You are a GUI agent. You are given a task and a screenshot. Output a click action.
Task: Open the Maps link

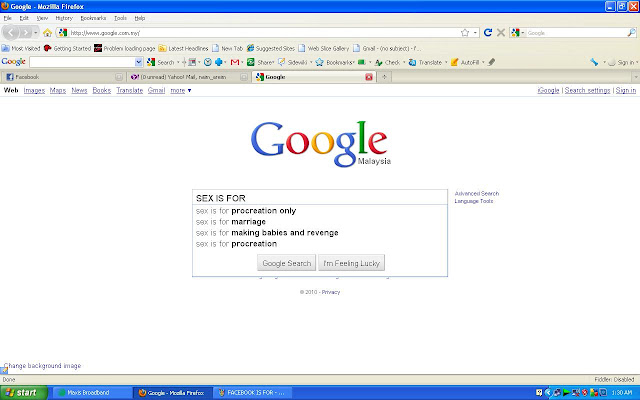click(x=58, y=90)
